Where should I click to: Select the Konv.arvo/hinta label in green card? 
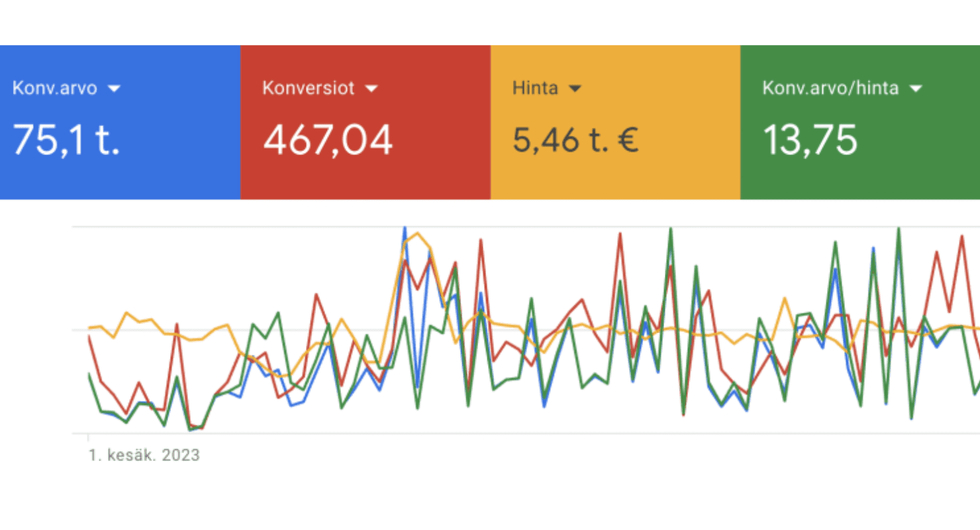[x=830, y=88]
